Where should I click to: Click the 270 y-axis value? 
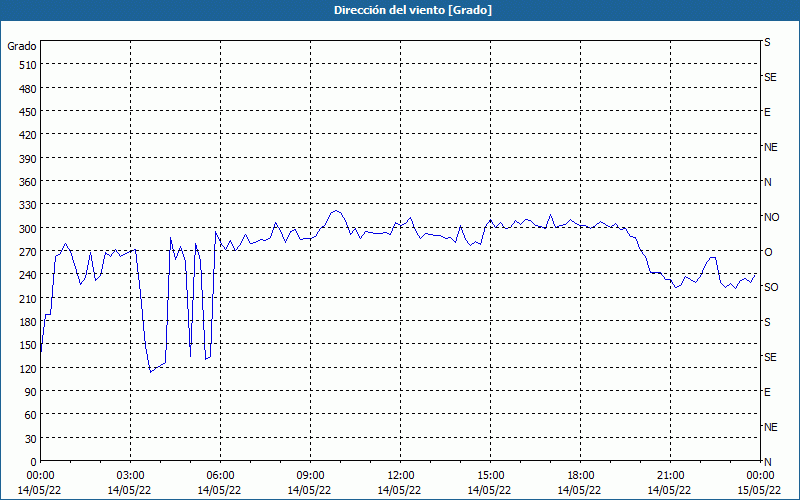click(x=29, y=252)
